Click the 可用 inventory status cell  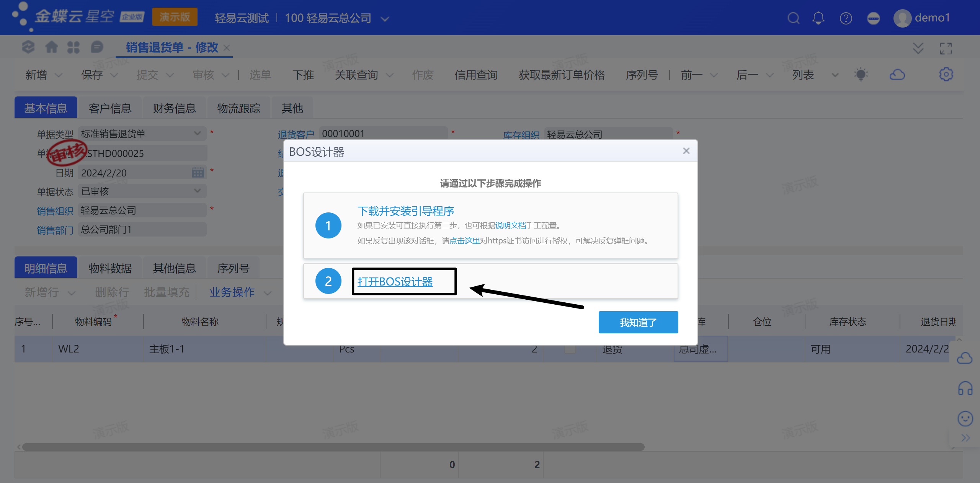coord(852,349)
